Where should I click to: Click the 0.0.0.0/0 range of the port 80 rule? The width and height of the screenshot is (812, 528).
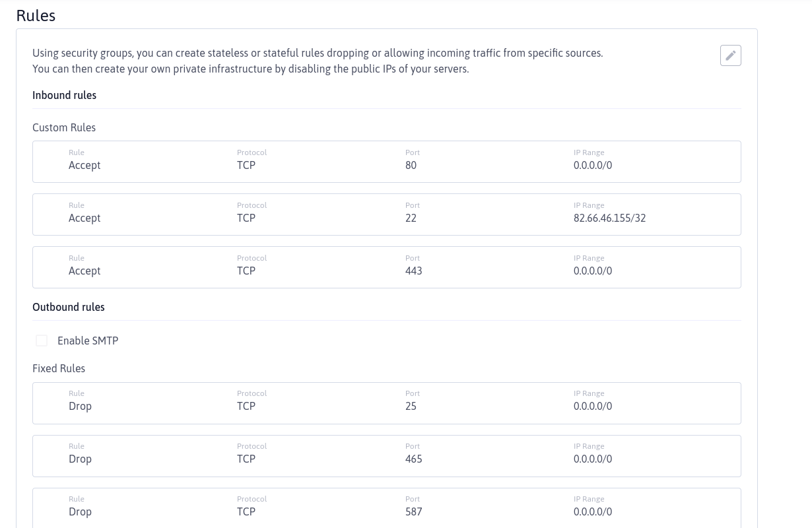click(593, 165)
